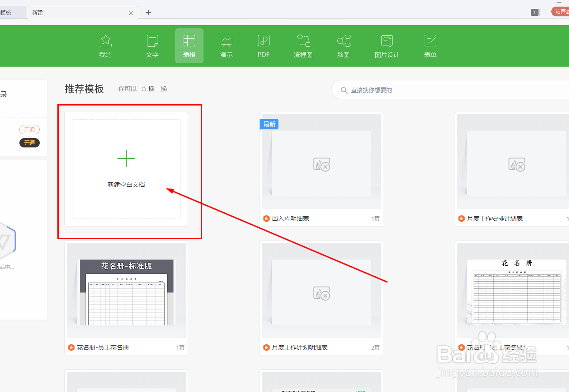Open the 月度工作计划明细表 template thumbnail
This screenshot has width=569, height=392.
pyautogui.click(x=321, y=290)
